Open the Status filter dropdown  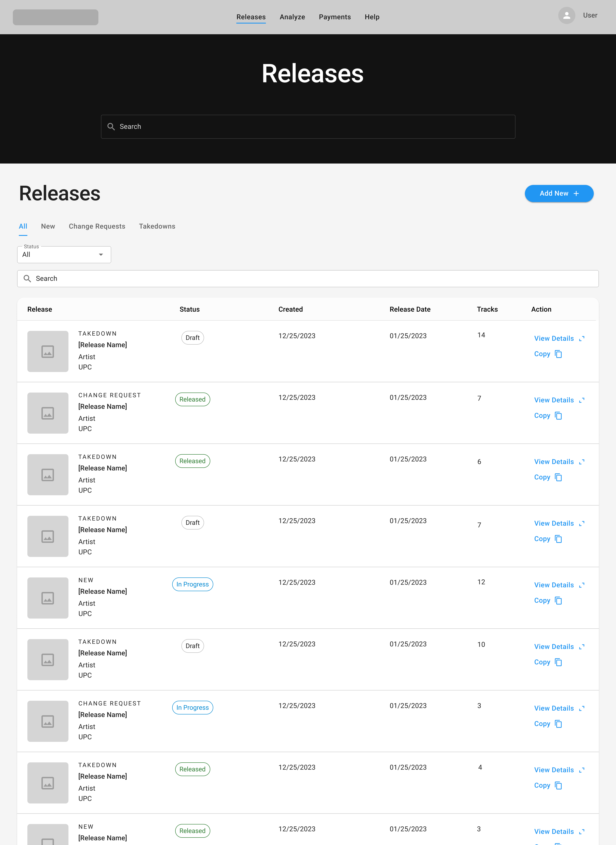(64, 255)
